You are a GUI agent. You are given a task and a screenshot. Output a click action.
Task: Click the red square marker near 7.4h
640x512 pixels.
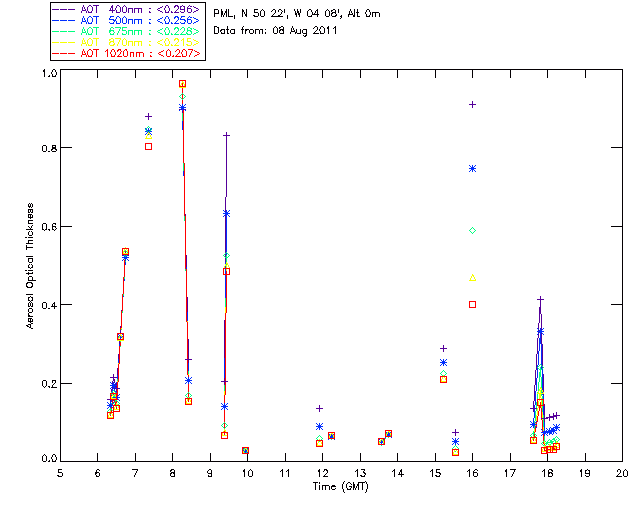[x=149, y=147]
